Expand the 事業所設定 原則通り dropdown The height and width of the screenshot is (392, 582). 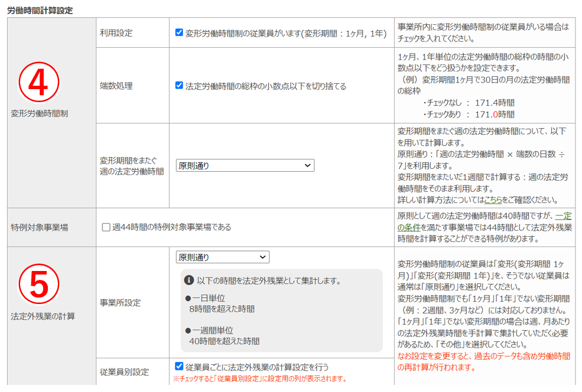point(222,257)
